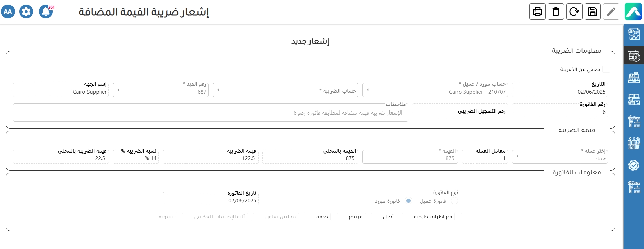Expand the حساب مورد / عميل dropdown
This screenshot has height=249, width=644.
click(437, 90)
